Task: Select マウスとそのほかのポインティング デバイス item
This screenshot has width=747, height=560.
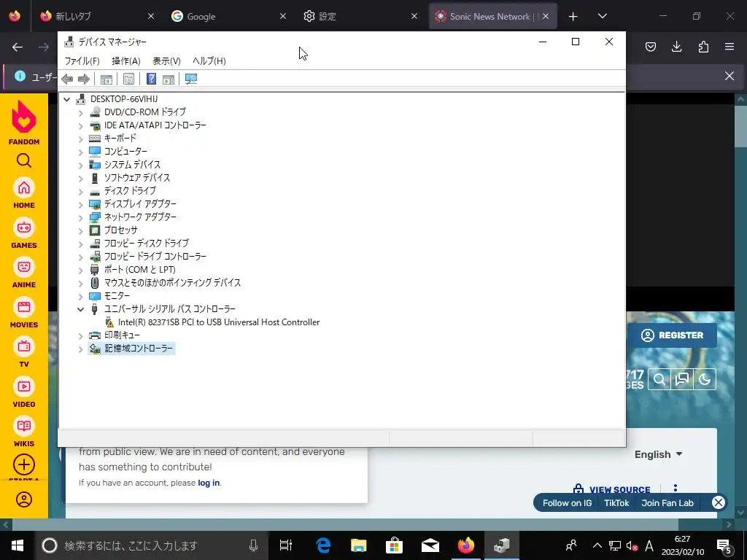Action: coord(172,283)
